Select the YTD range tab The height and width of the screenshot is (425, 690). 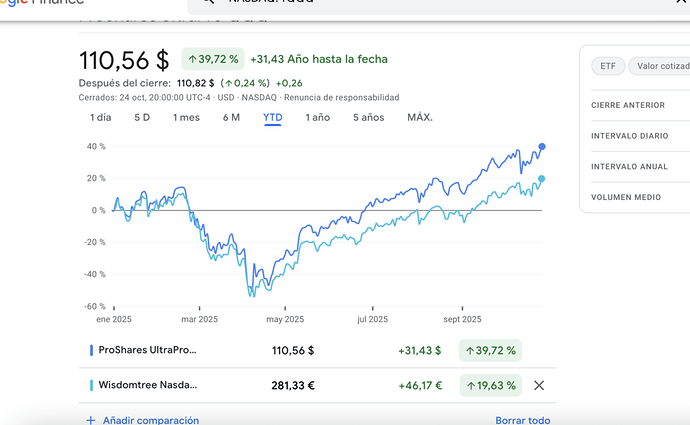click(x=272, y=118)
